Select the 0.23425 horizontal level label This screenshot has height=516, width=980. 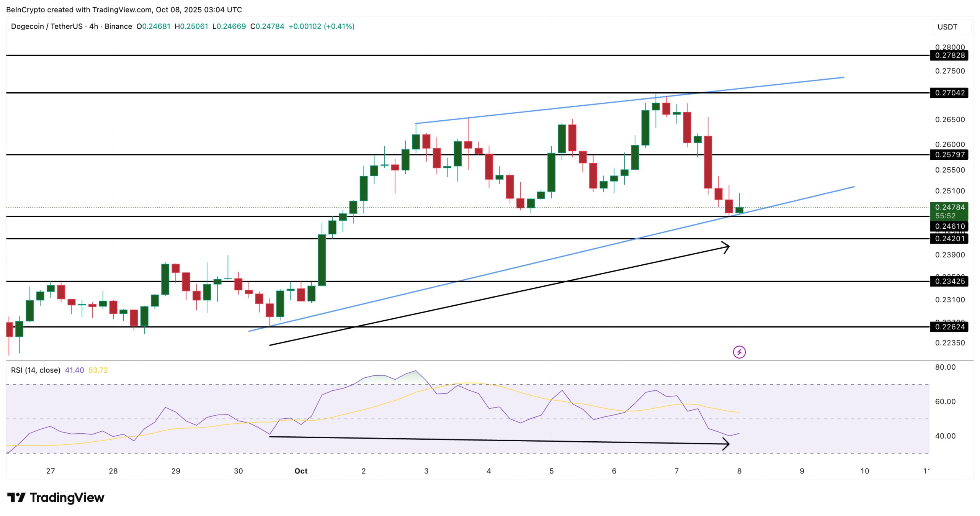[949, 281]
